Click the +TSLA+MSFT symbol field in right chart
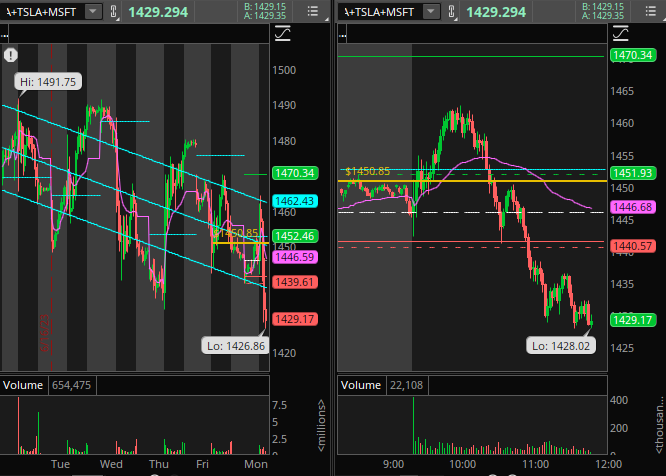Viewport: 666px width, 476px height. tap(380, 12)
